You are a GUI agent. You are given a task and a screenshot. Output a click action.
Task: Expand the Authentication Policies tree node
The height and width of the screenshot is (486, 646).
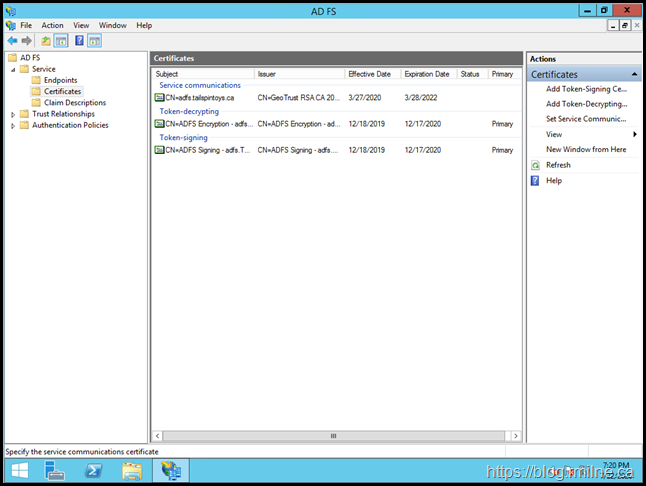tap(13, 125)
